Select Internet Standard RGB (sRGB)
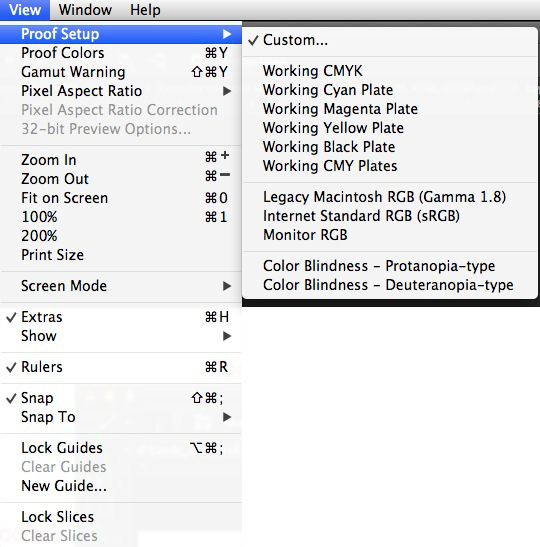 [390, 216]
